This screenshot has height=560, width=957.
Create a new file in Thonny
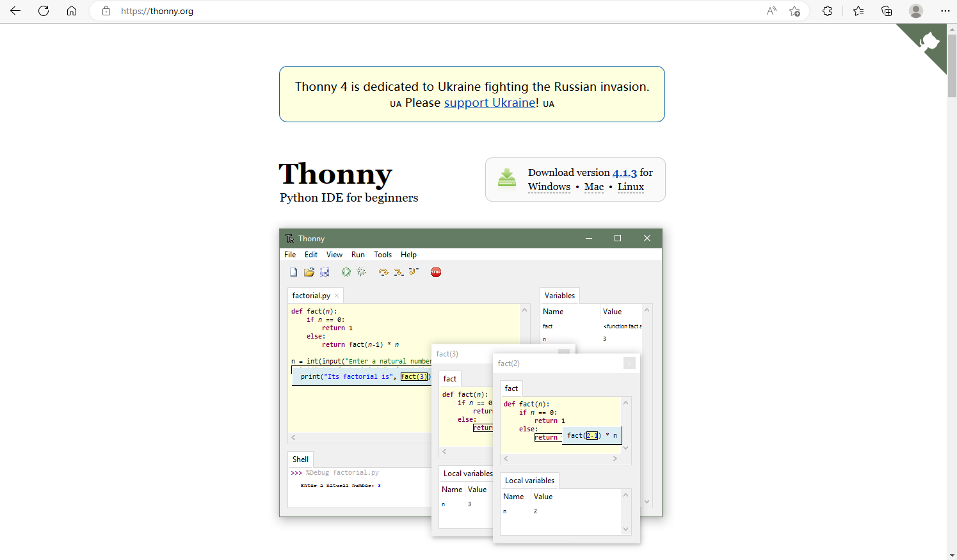[x=293, y=271]
